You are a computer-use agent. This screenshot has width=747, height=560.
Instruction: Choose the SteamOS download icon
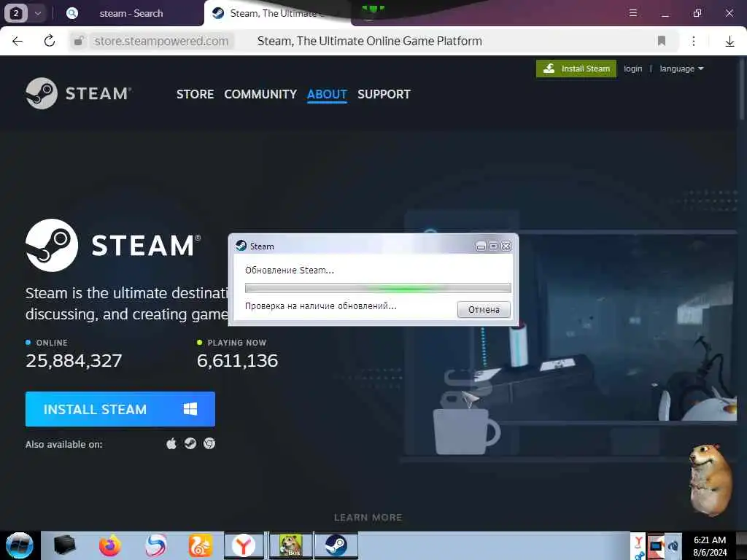[190, 444]
